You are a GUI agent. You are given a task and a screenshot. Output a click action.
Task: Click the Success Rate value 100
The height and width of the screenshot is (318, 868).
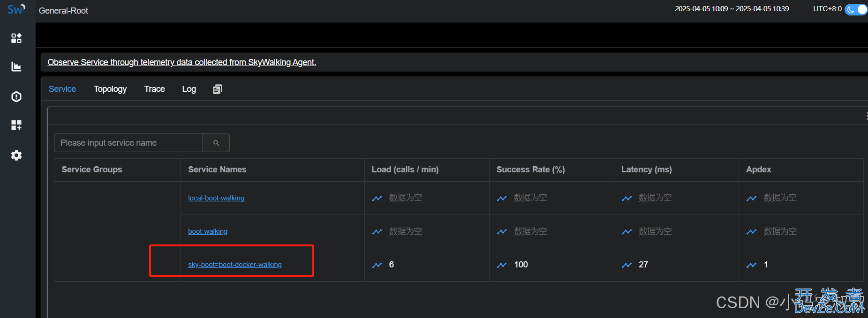click(521, 265)
